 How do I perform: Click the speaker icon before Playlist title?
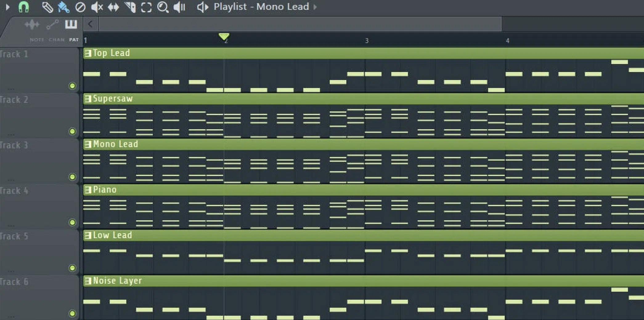click(x=203, y=7)
